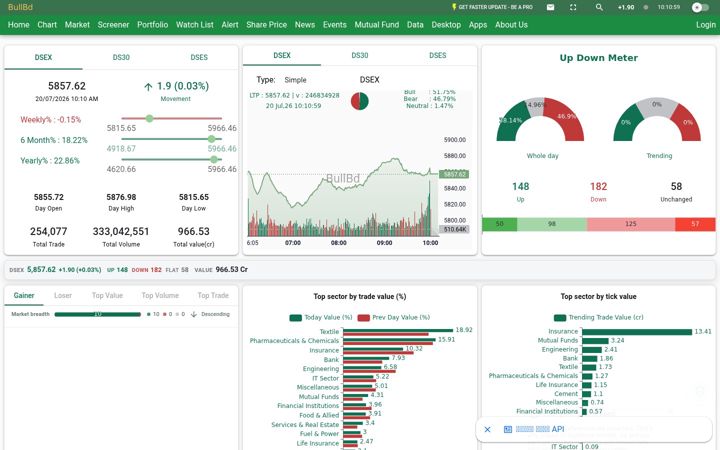This screenshot has width=720, height=450.
Task: Click the grey status dot beside +1.90
Action: pyautogui.click(x=646, y=7)
